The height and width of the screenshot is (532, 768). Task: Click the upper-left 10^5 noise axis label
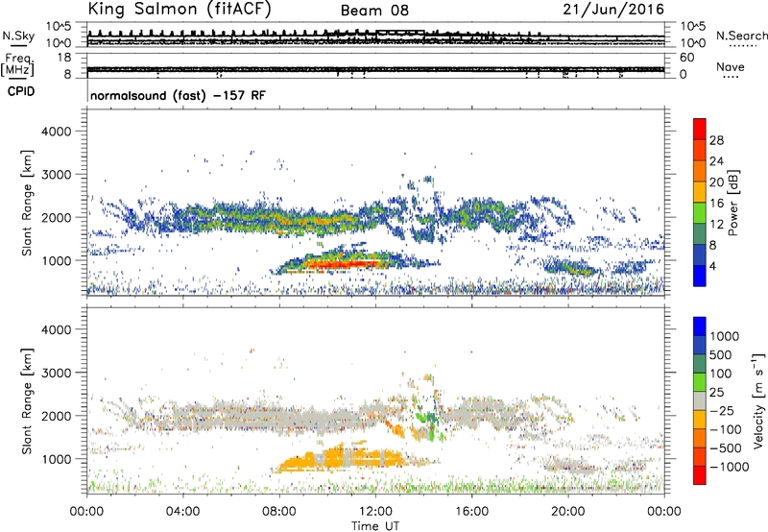(x=59, y=27)
